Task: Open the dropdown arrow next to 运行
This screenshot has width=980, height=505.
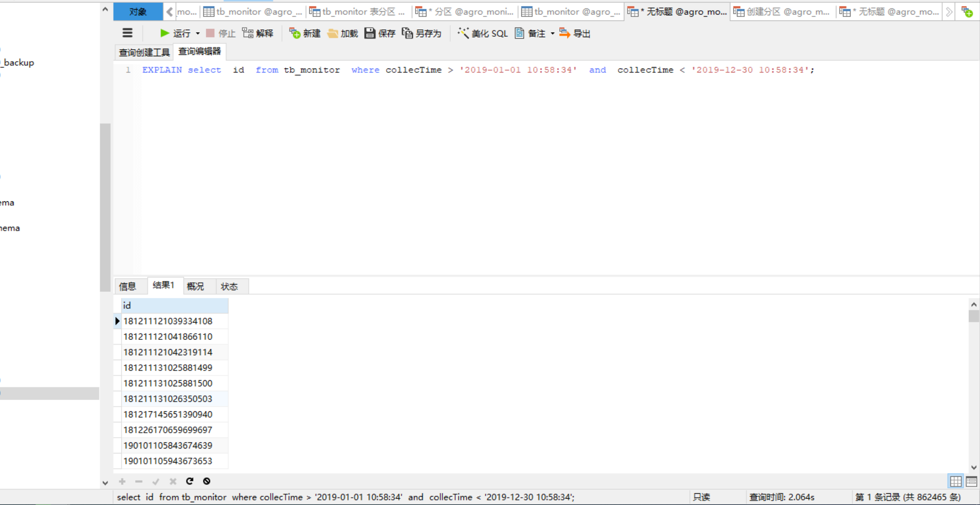Action: 197,33
